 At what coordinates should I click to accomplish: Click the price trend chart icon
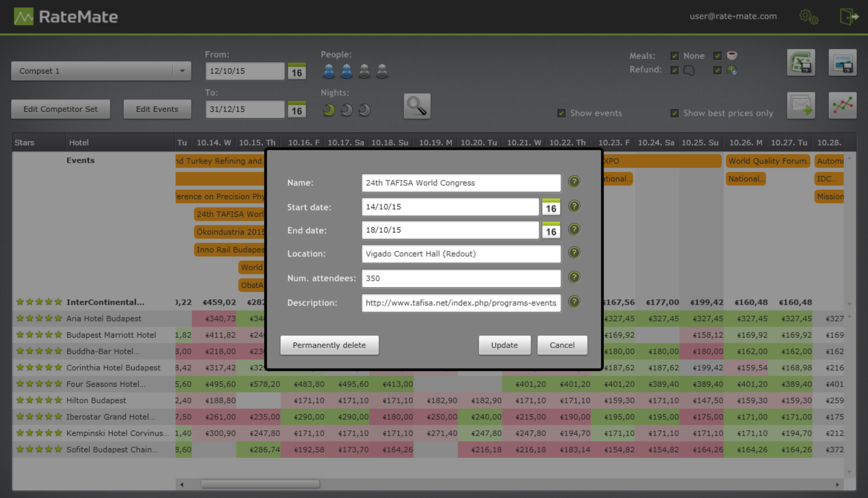point(843,105)
